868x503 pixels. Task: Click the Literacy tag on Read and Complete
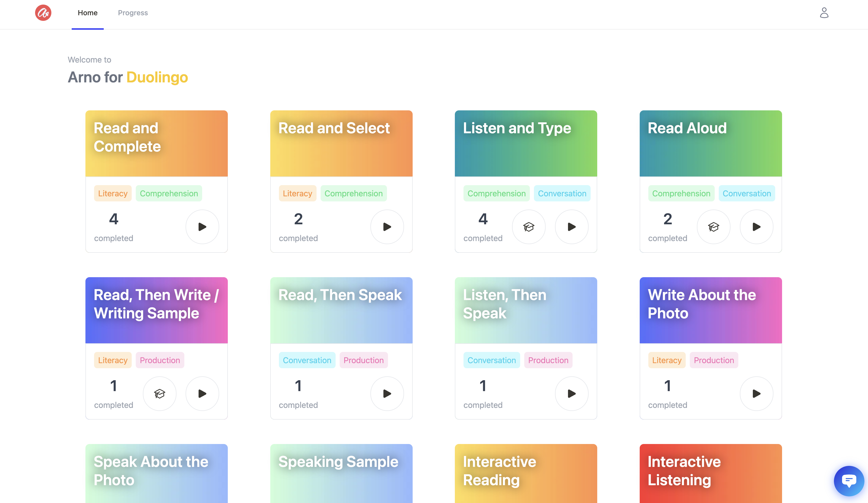point(113,193)
